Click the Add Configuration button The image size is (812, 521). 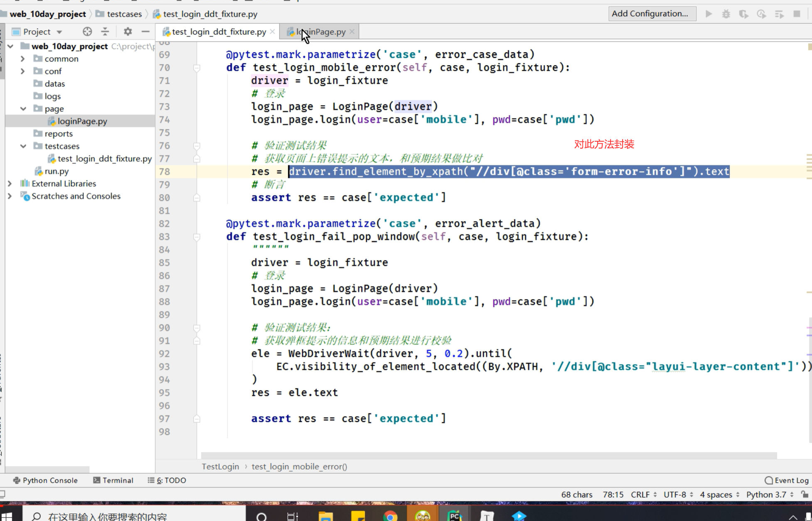point(652,14)
